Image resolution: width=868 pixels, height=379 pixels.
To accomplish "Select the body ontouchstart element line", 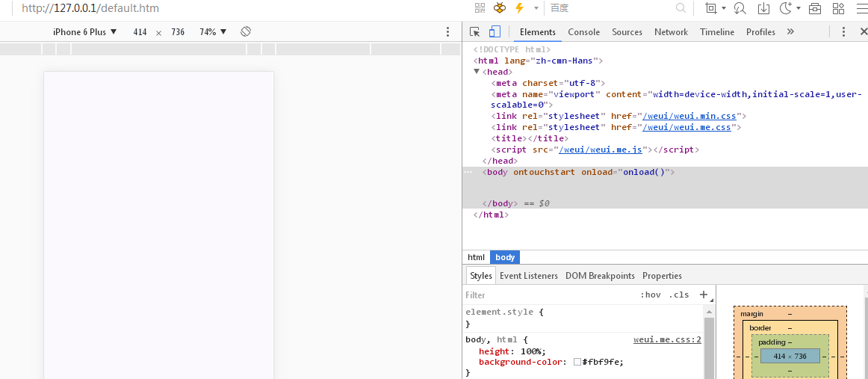I will pos(578,173).
